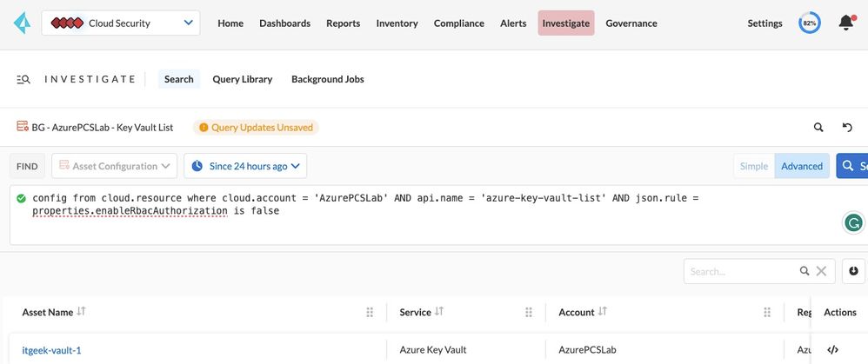Toggle the Investigate sidebar menu icon
Screen dimensions: 868x364
(x=23, y=79)
